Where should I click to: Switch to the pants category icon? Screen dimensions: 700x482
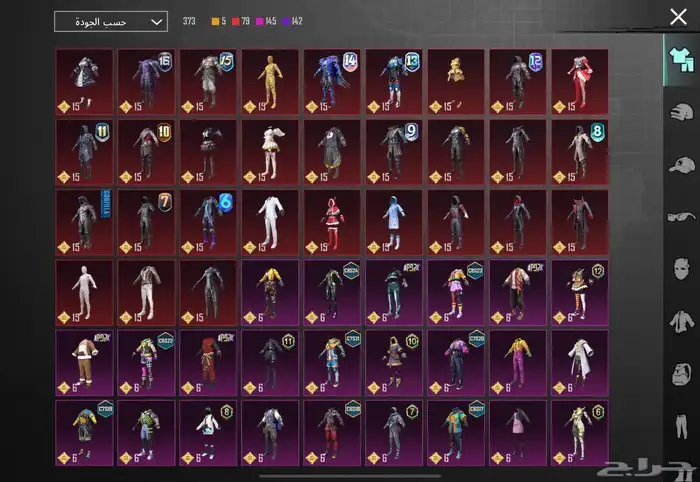point(681,426)
